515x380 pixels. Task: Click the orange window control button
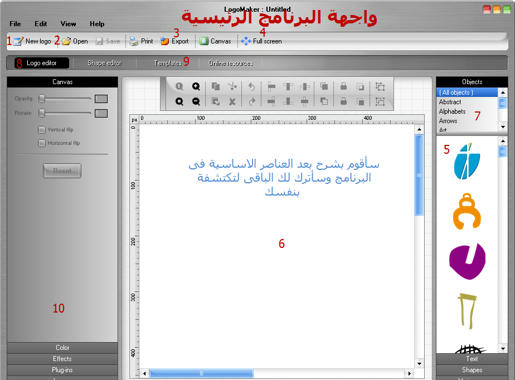point(497,9)
